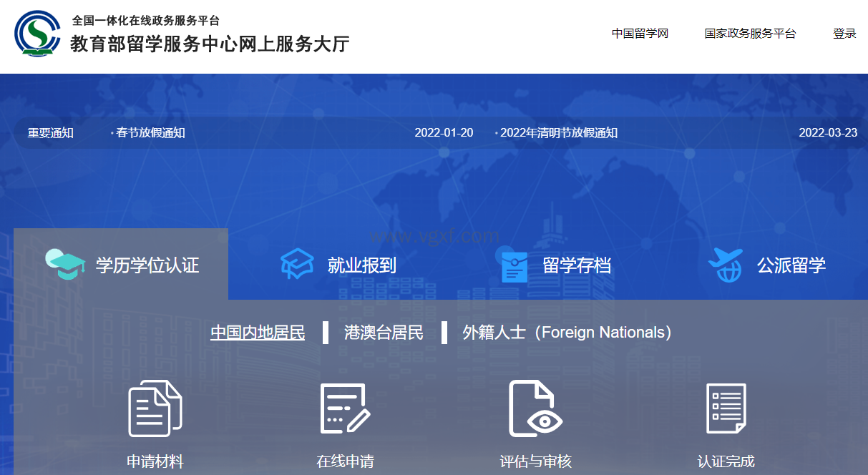Select the 中国内地居民 option
The height and width of the screenshot is (475, 868).
click(x=258, y=333)
